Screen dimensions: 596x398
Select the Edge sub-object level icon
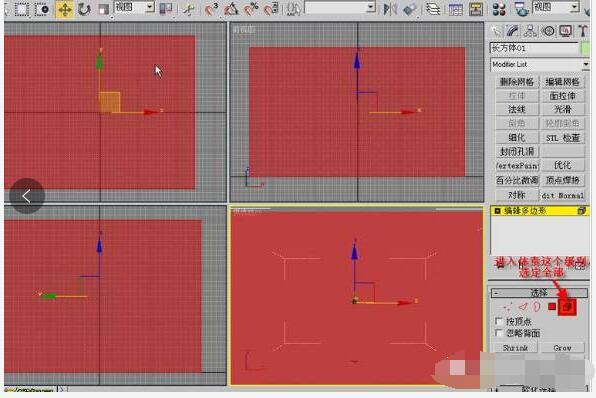tap(523, 306)
